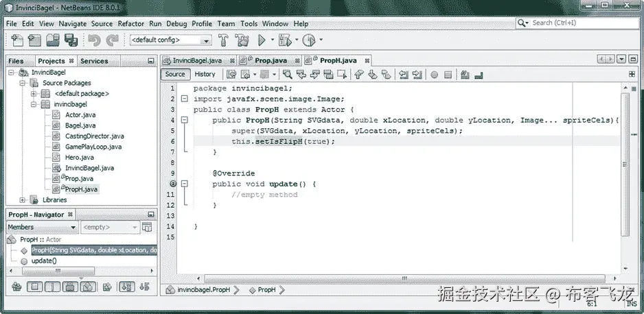
Task: Click the Save All toolbar icon
Action: pos(71,40)
